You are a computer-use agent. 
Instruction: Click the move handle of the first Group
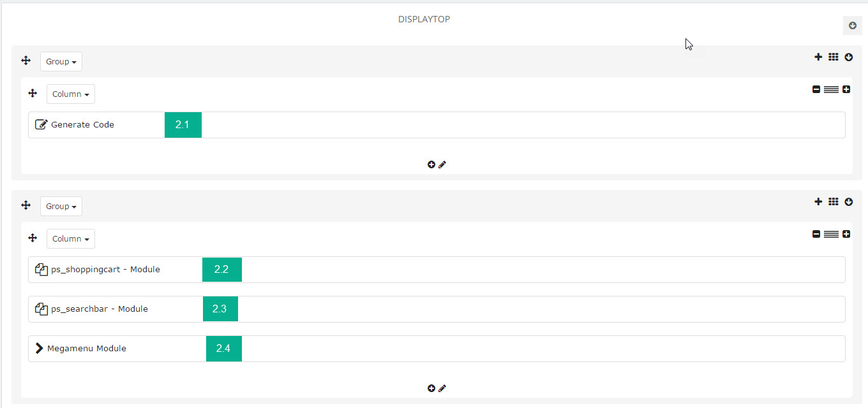26,61
